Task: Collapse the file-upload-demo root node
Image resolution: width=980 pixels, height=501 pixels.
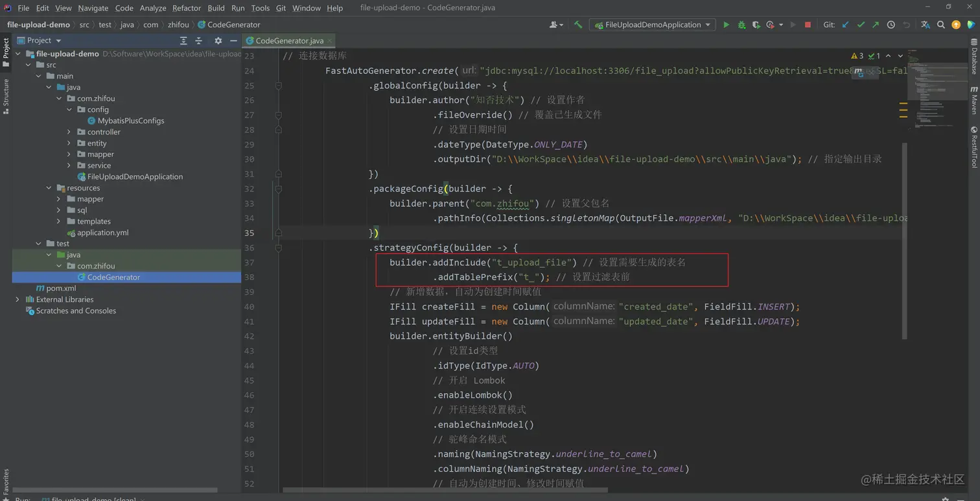Action: (17, 54)
